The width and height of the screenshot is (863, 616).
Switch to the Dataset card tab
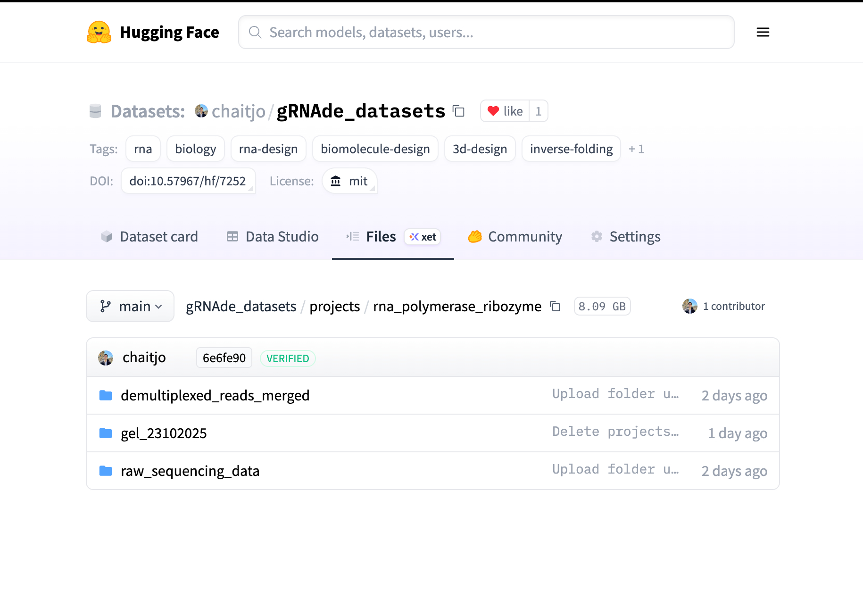(x=149, y=237)
